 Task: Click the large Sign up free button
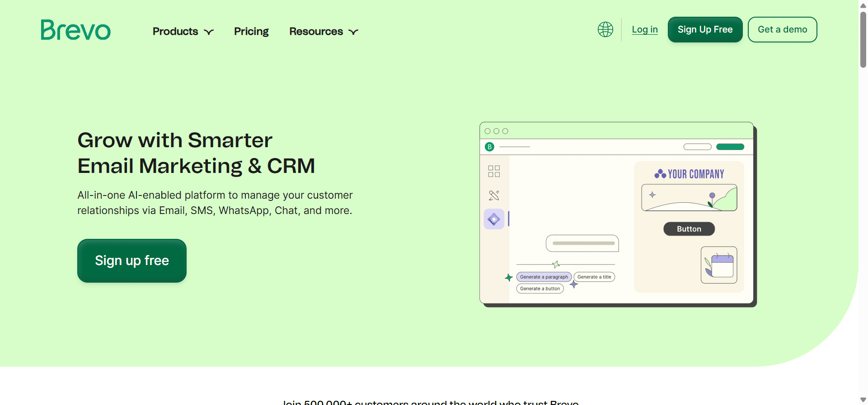pyautogui.click(x=132, y=261)
